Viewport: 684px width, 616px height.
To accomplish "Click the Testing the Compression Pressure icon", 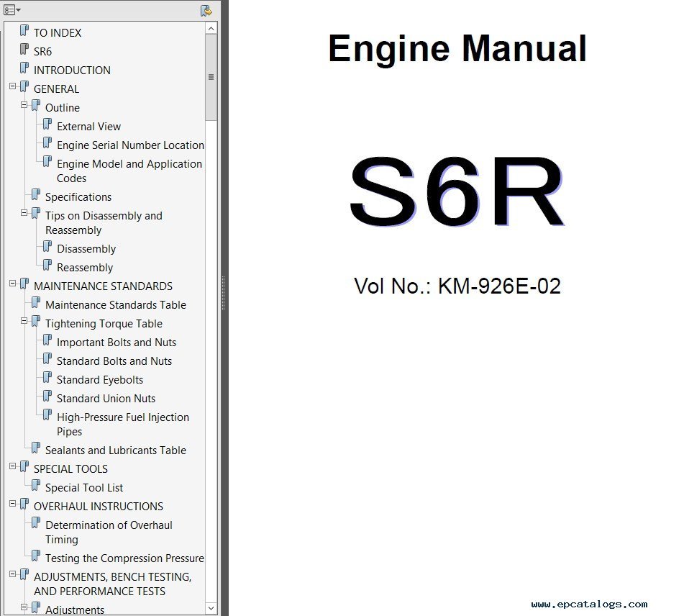I will [36, 556].
